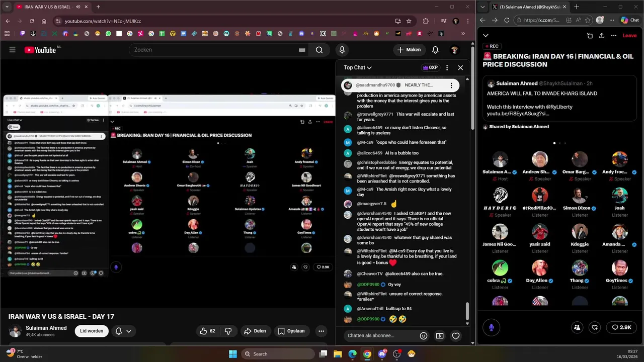Select Omar Barghouthi speaker avatar in X Space
The image size is (644, 362).
tap(580, 159)
